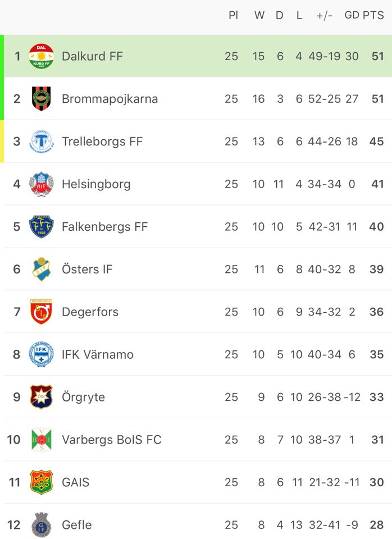Screen dimensions: 392x539
Task: Tap the Örgryte club crest
Action: pos(41,398)
